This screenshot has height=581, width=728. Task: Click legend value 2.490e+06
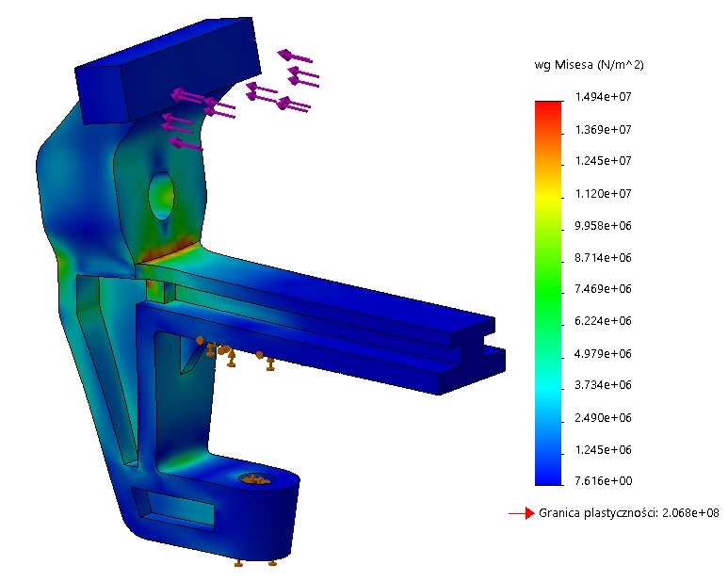tap(603, 418)
